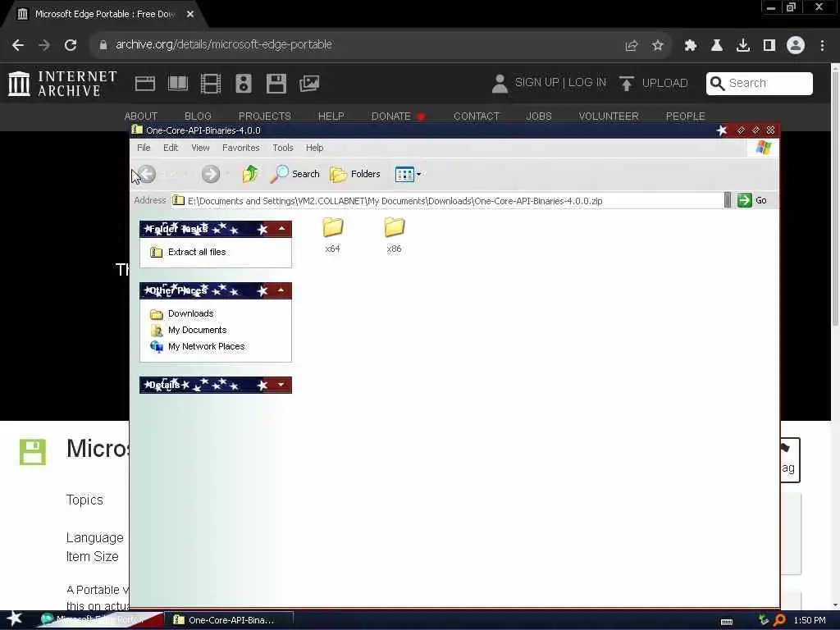Viewport: 840px width, 630px height.
Task: Go to Downloads in Other Places
Action: click(x=190, y=313)
